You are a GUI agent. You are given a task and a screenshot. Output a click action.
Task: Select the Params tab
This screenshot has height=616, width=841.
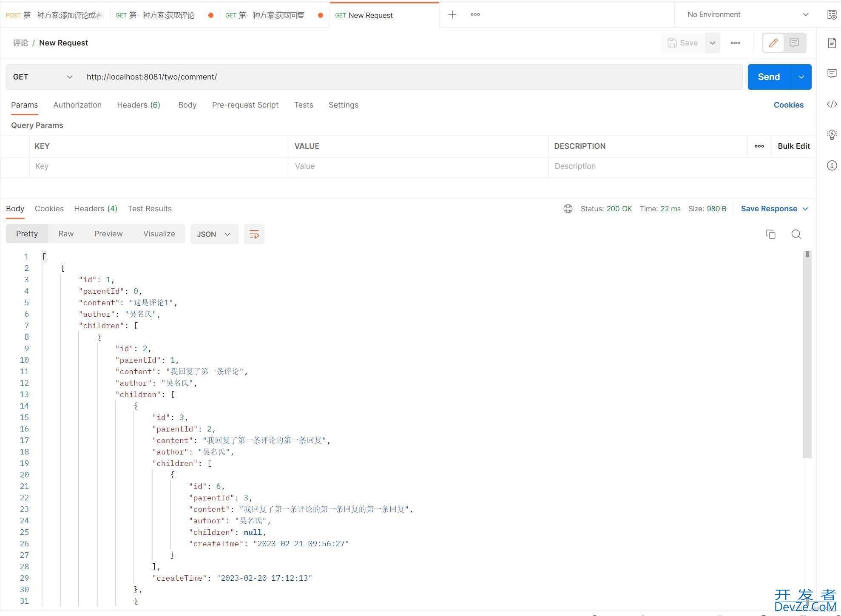24,105
